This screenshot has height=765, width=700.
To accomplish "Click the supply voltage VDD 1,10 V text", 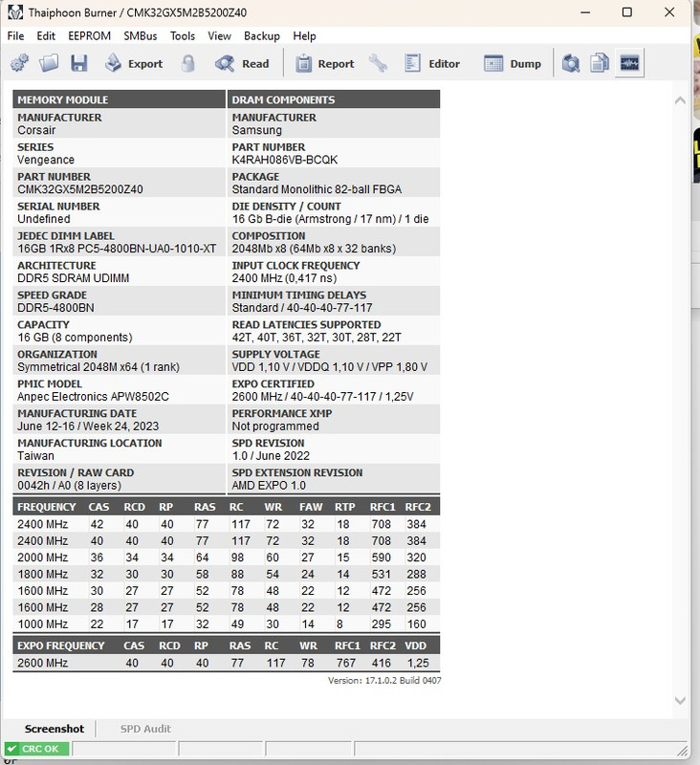I will tap(330, 367).
